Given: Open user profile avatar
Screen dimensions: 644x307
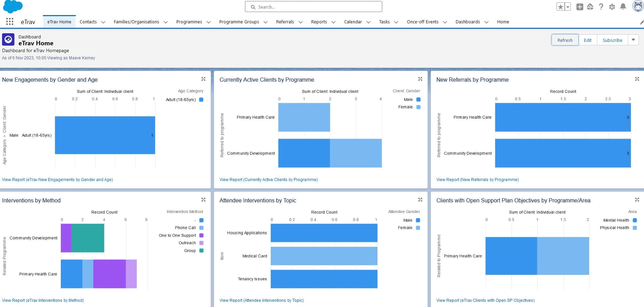Looking at the screenshot, I should point(638,7).
